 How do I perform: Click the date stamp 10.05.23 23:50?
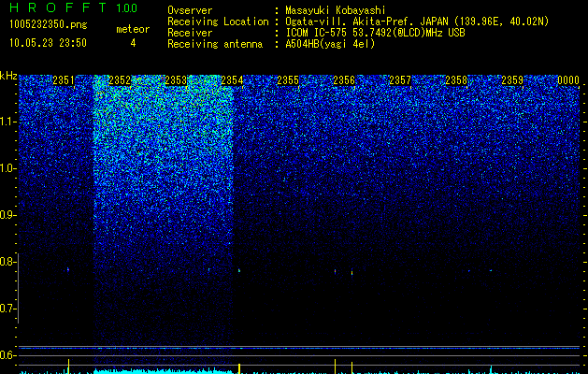coord(48,43)
